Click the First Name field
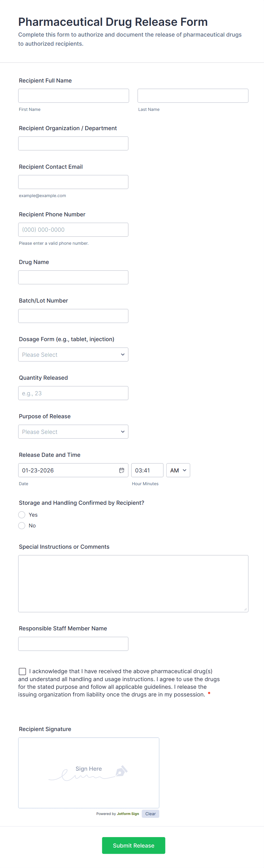The image size is (264, 868). 74,95
